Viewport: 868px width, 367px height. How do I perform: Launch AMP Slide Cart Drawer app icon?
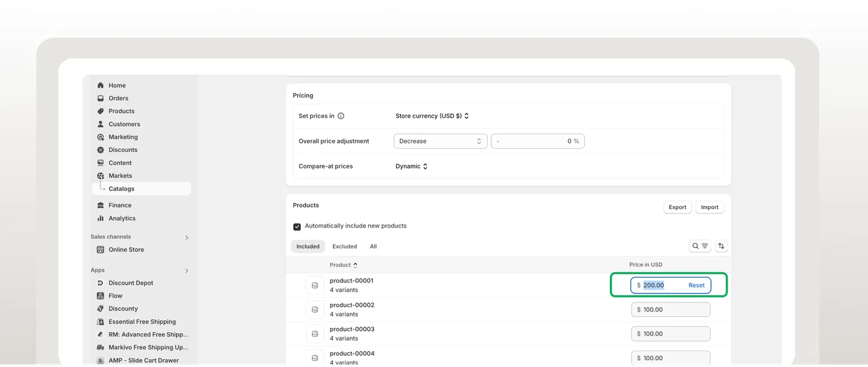pyautogui.click(x=101, y=360)
